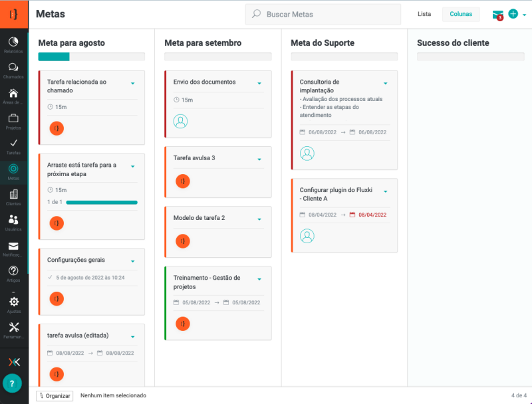Click the notifications inbox icon with badge
Viewport: 532px width, 404px height.
pos(497,15)
